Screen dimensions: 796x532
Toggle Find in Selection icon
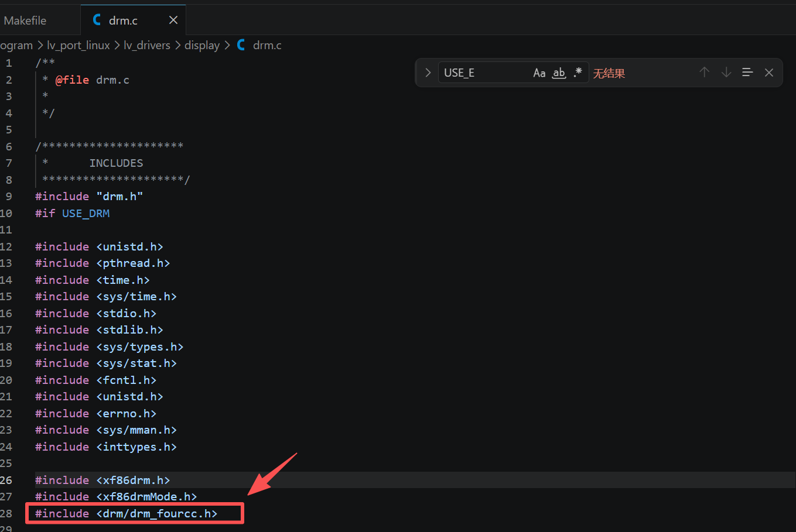(x=747, y=72)
